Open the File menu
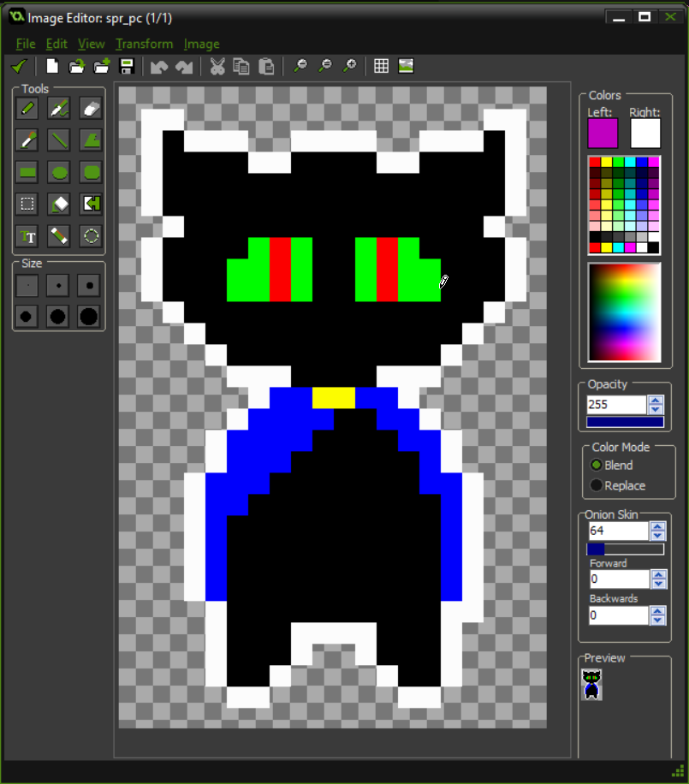The image size is (689, 784). [26, 44]
